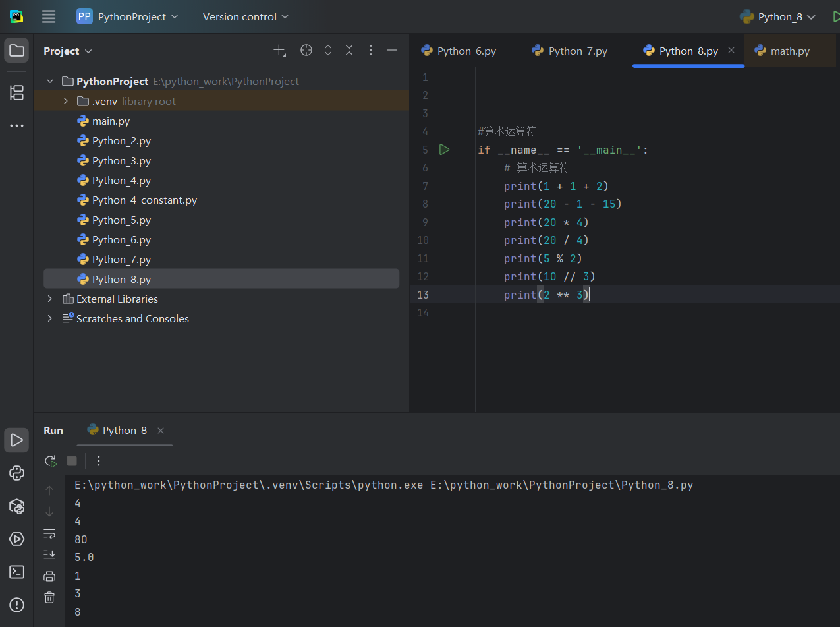Show more tool windows ellipsis
The width and height of the screenshot is (840, 627).
[16, 125]
